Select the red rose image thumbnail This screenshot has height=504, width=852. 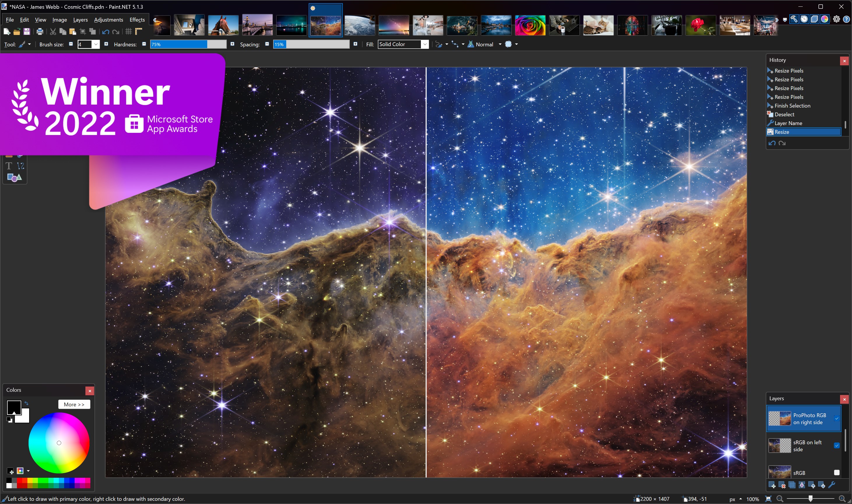click(x=700, y=25)
